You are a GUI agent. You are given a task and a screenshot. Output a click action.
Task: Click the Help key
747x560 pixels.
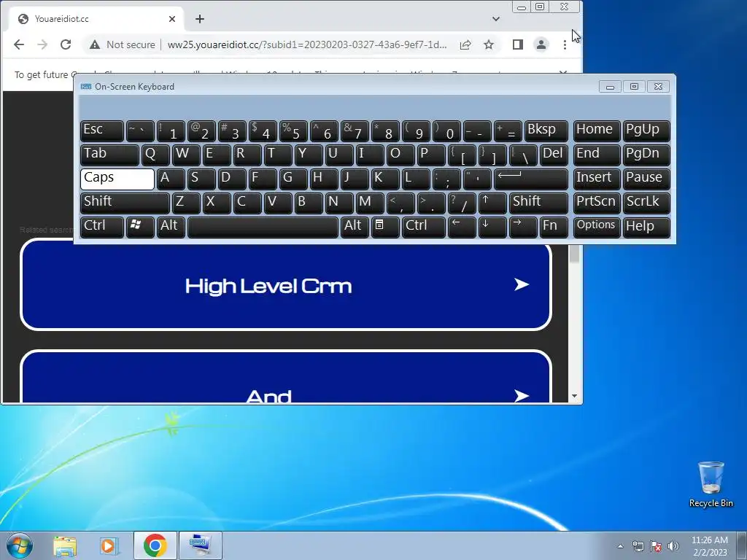pyautogui.click(x=646, y=227)
